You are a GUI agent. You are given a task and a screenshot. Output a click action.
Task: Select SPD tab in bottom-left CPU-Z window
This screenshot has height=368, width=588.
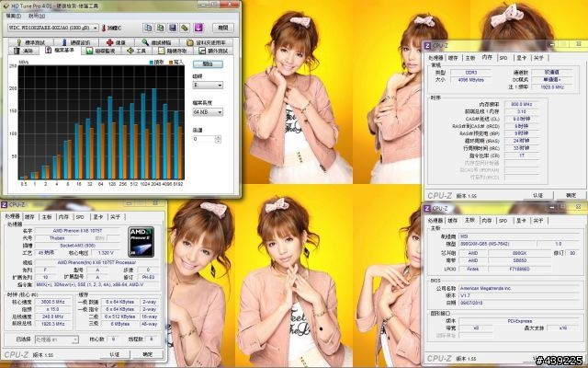[x=80, y=217]
